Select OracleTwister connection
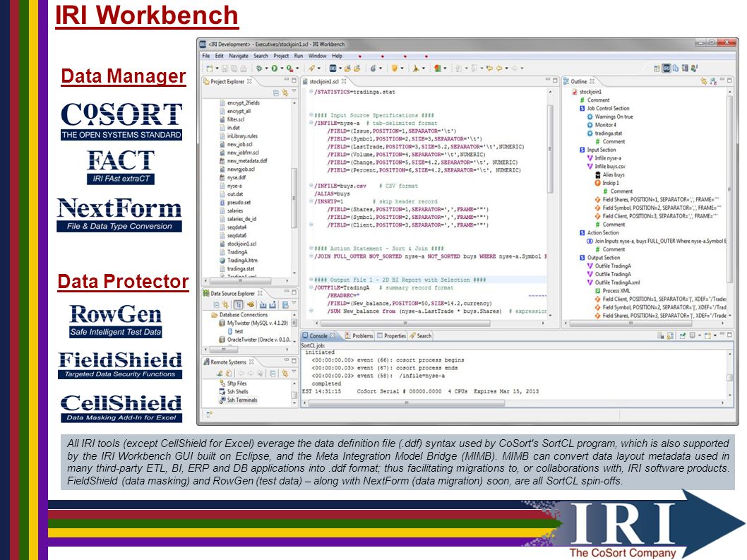 (x=254, y=340)
